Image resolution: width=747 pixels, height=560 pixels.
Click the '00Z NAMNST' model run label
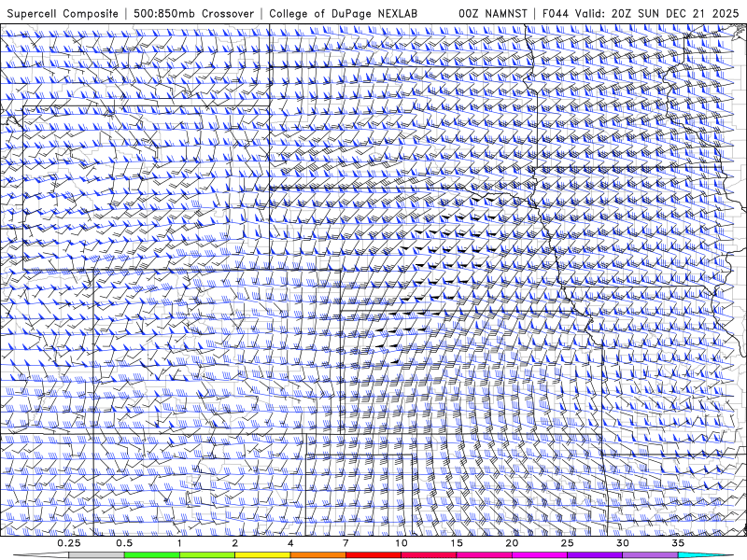[x=493, y=13]
